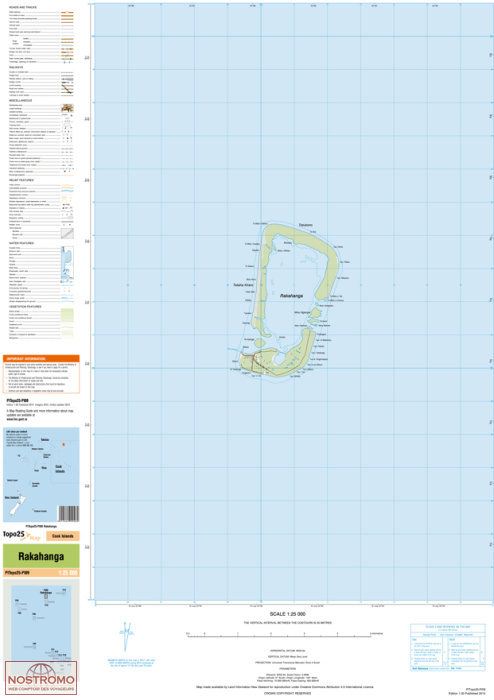Click the residential area sample in the legend
The width and height of the screenshot is (494, 700).
tap(67, 108)
